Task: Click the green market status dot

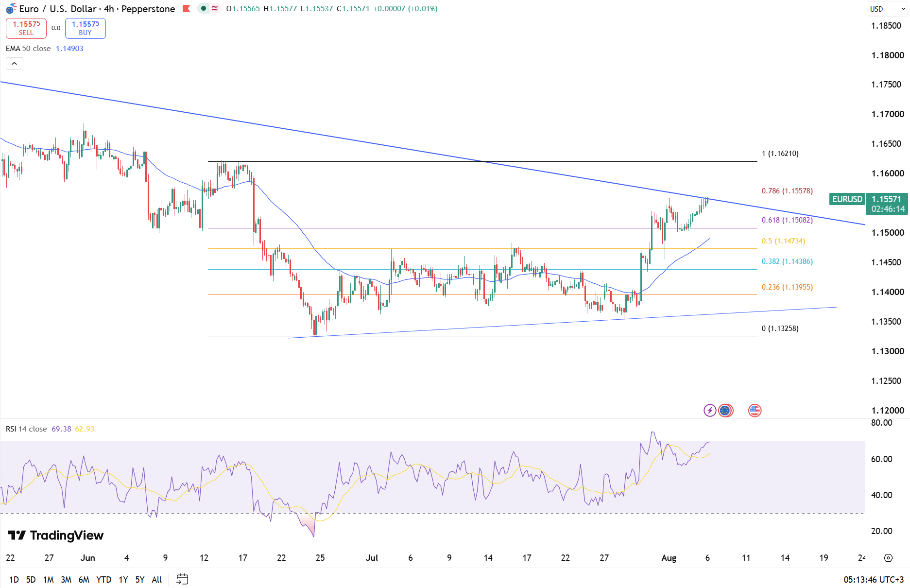Action: point(204,8)
